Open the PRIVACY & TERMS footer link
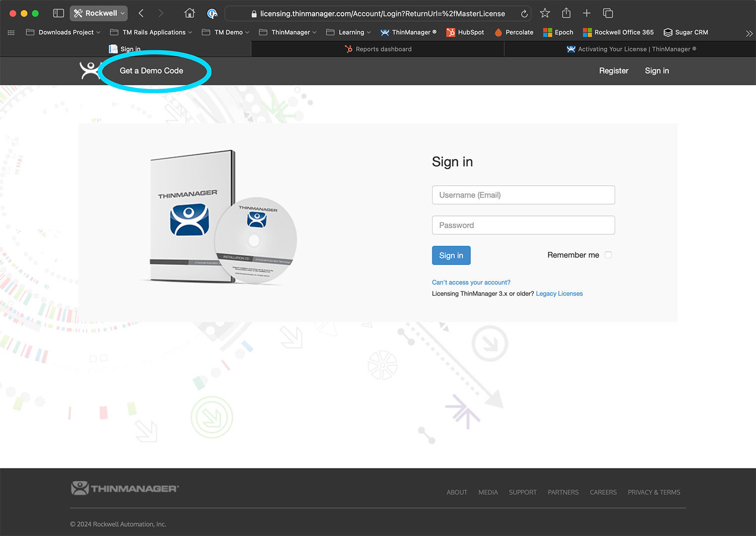 tap(654, 492)
